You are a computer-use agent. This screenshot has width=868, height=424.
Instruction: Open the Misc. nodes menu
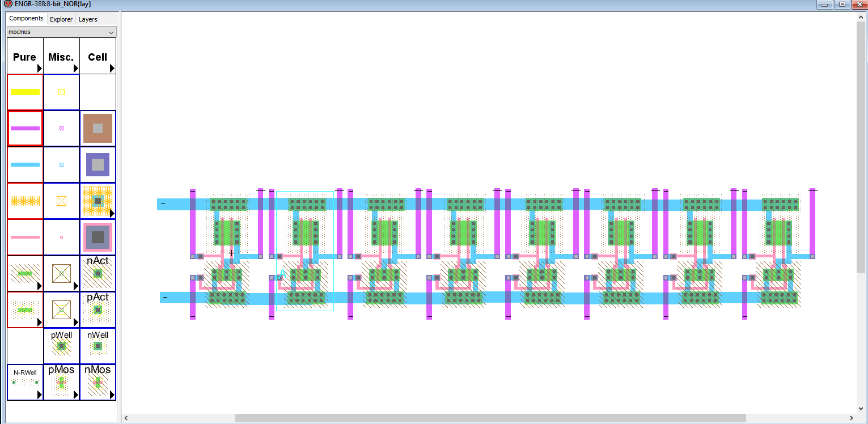[x=61, y=56]
